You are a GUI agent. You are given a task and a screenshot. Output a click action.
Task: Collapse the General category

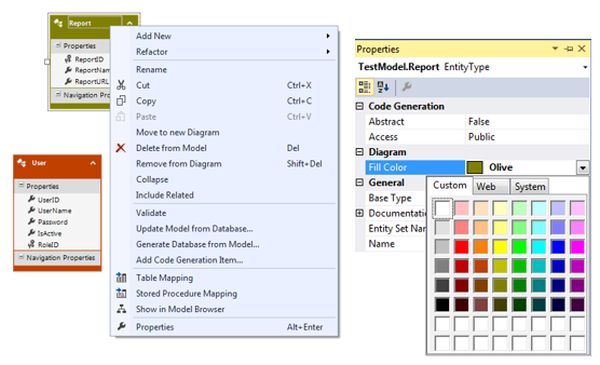point(359,182)
